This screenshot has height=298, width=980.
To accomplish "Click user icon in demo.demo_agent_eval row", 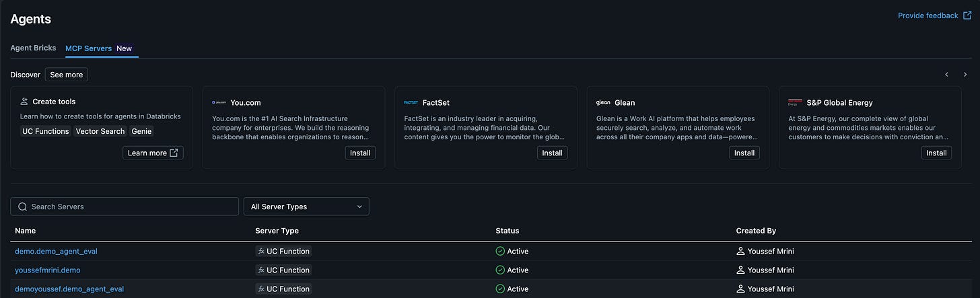I will pos(740,251).
